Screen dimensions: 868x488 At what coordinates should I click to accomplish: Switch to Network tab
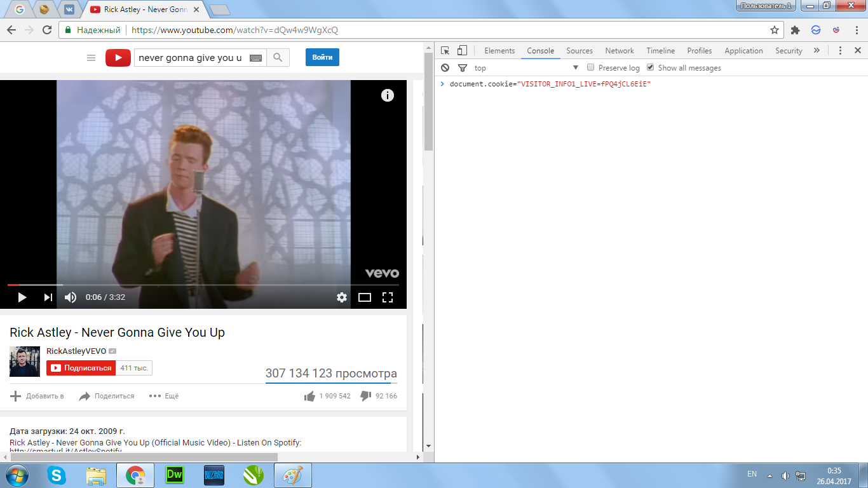click(620, 51)
